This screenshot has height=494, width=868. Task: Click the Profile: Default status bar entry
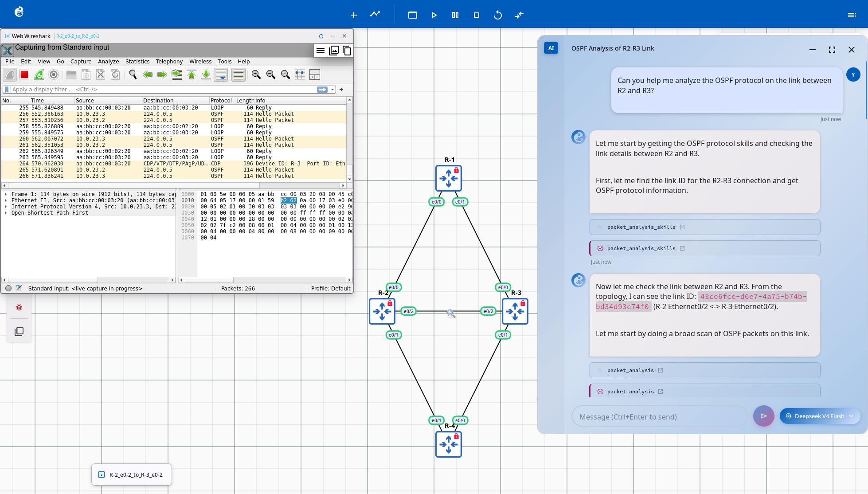tap(331, 288)
